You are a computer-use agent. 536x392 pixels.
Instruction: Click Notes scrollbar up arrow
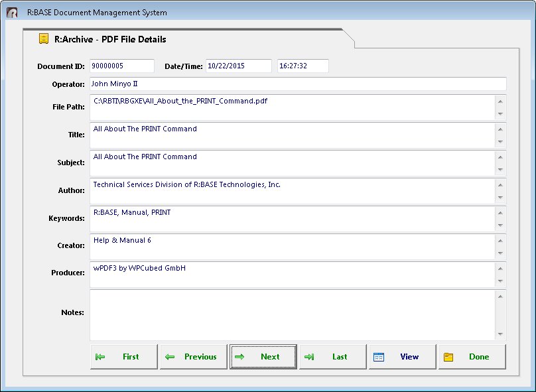pos(500,296)
